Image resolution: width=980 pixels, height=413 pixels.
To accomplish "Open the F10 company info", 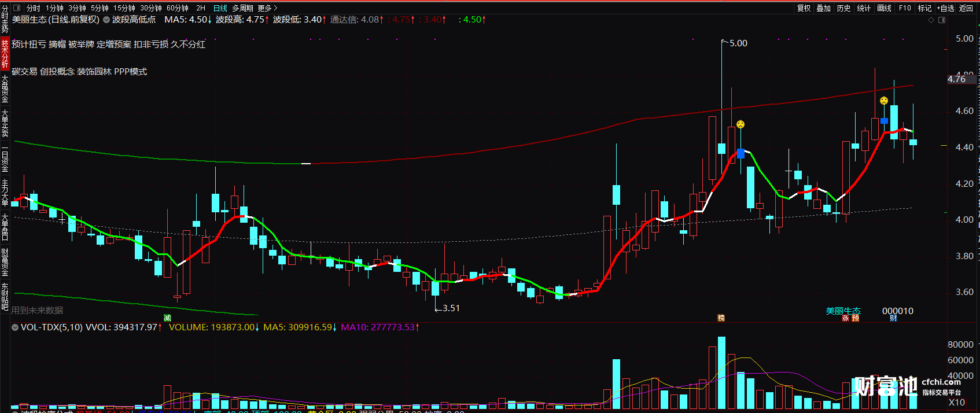I will 905,8.
